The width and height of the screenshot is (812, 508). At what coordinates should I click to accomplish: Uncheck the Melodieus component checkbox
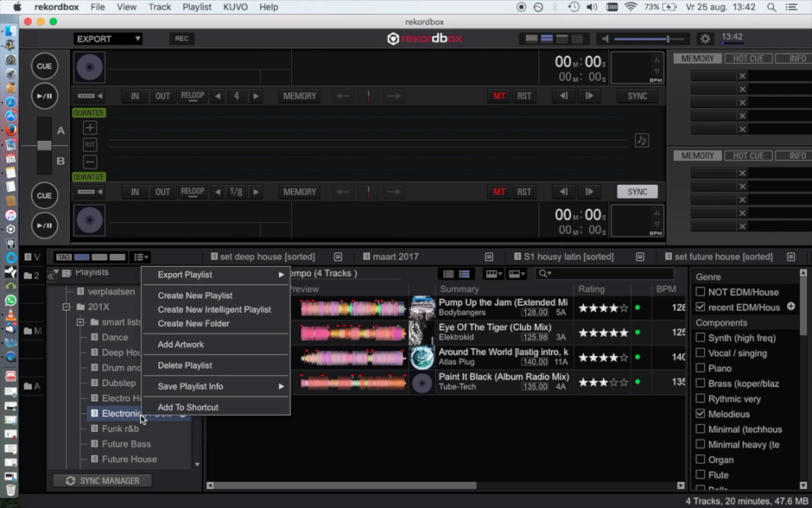(700, 413)
